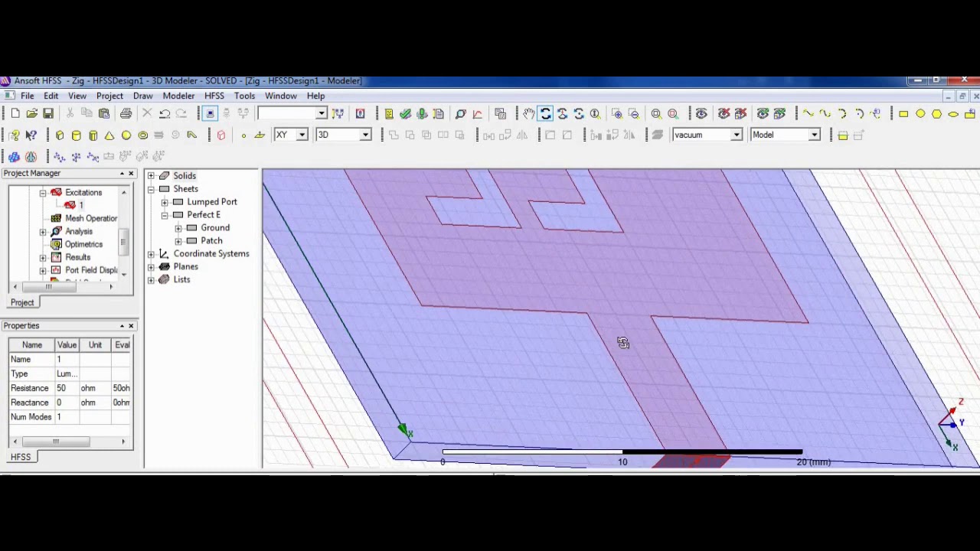Draw a sphere with yellow sphere icon
Image resolution: width=980 pixels, height=551 pixels.
pyautogui.click(x=126, y=135)
